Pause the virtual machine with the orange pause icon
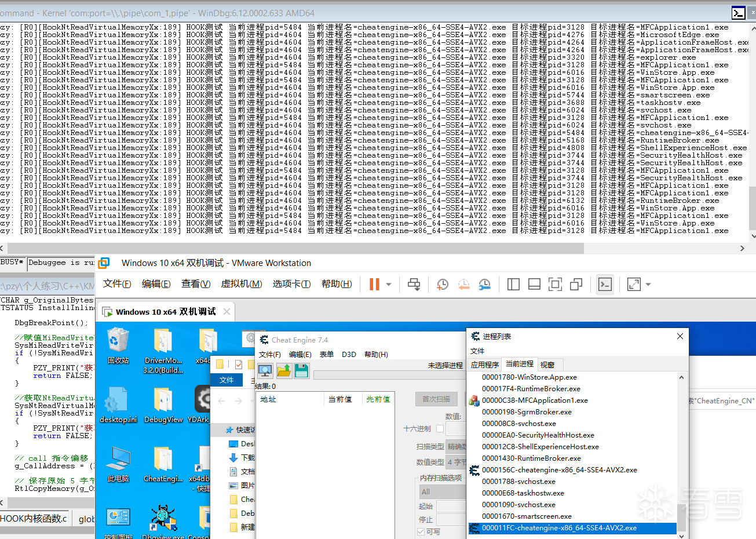 coord(374,284)
